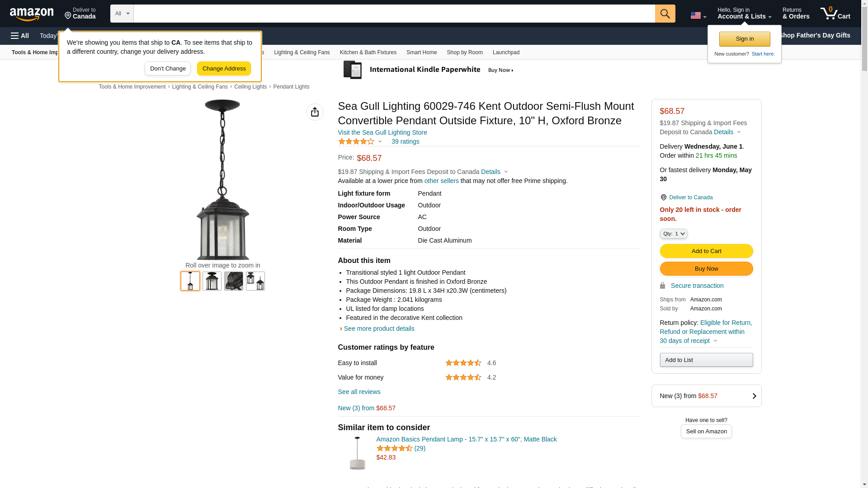Open the Smart Home nav item
Viewport: 868px width, 488px height.
pyautogui.click(x=421, y=52)
